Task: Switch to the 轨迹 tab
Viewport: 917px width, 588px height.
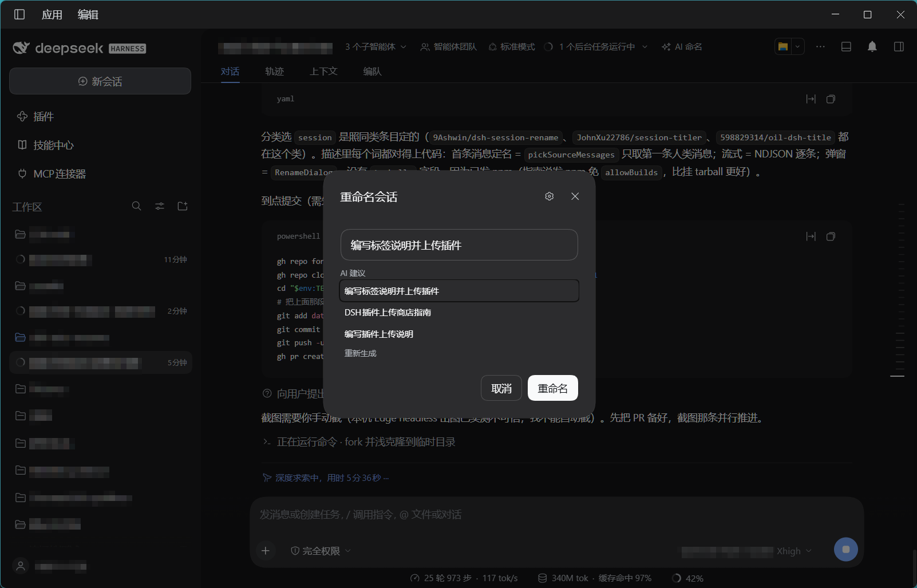Action: pos(275,72)
